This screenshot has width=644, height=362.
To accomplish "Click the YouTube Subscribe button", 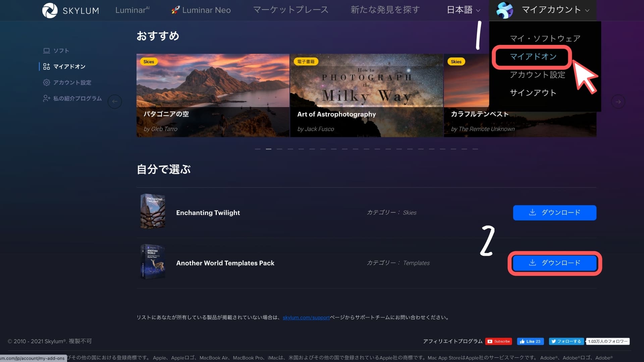I will click(x=498, y=341).
